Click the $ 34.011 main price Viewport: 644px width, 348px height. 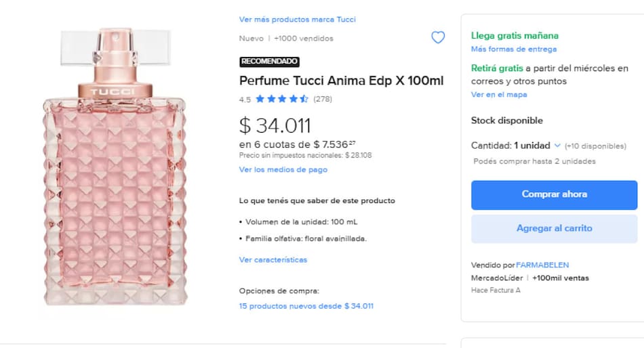point(275,125)
